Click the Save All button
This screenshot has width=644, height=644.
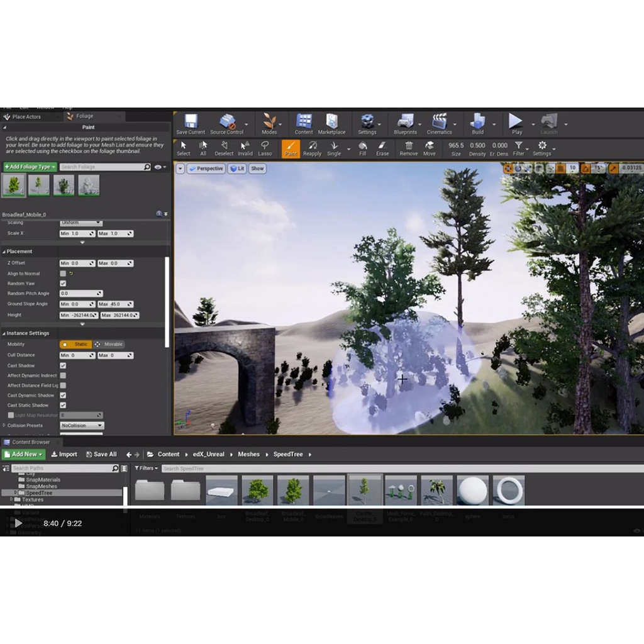(x=101, y=454)
